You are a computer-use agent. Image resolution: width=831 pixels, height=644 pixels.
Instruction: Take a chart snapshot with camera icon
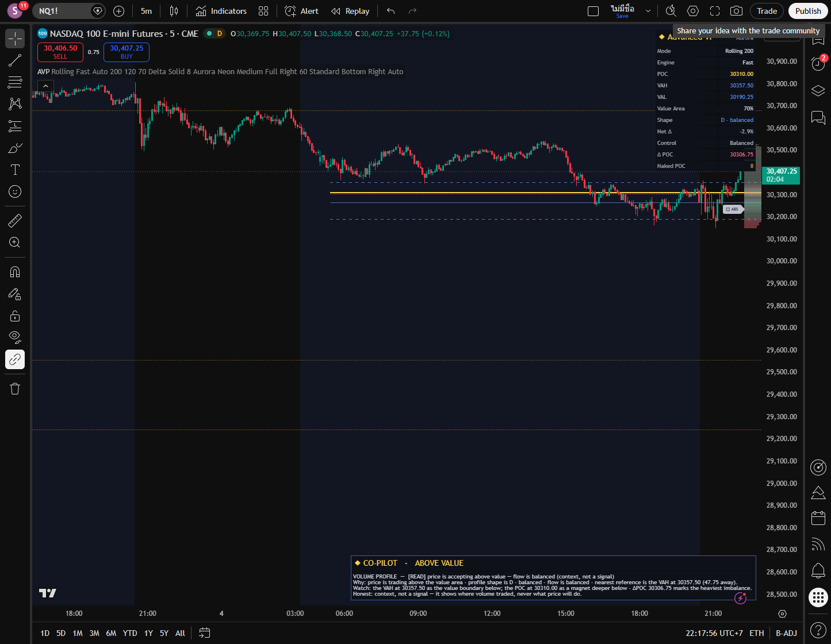click(736, 11)
